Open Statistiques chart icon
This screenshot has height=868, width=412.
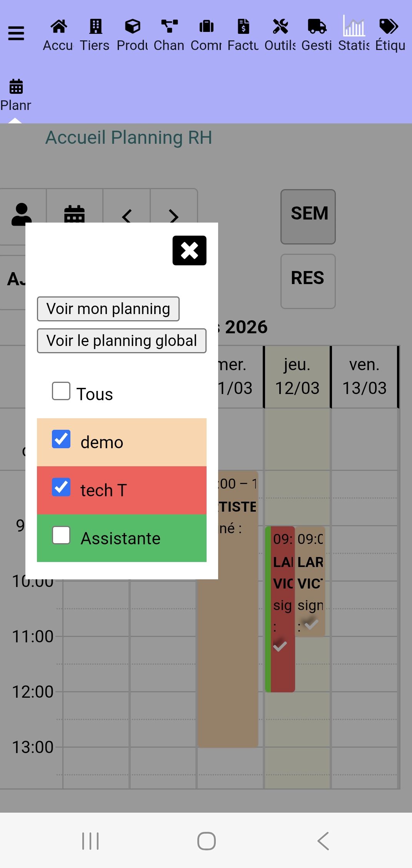(354, 27)
